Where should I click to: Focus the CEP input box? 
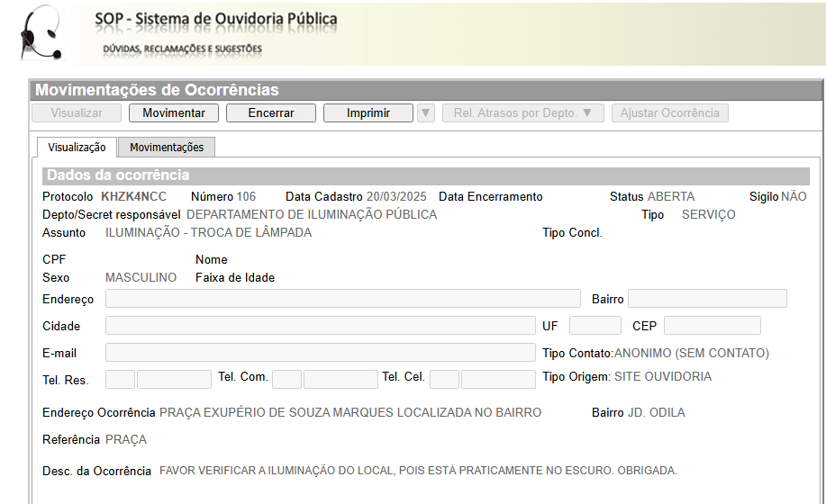coord(712,326)
